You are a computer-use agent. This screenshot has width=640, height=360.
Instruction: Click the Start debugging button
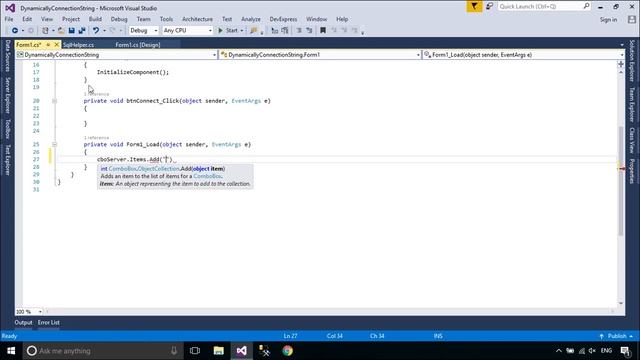(228, 31)
